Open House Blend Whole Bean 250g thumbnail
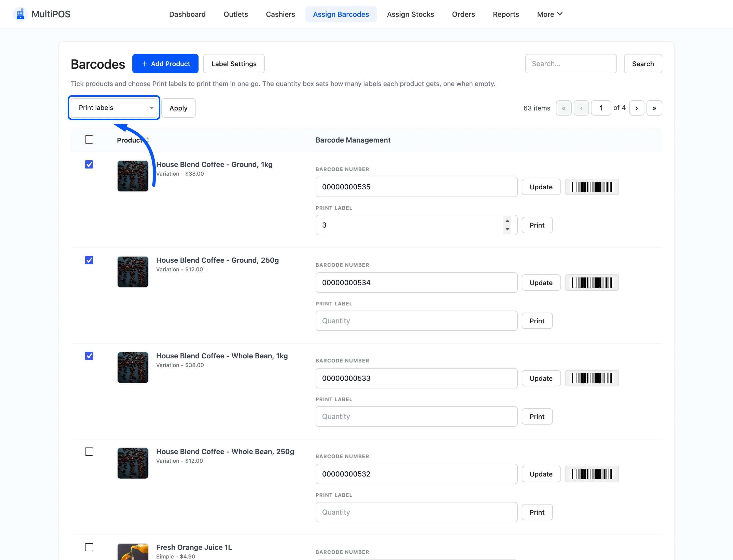 [x=133, y=463]
